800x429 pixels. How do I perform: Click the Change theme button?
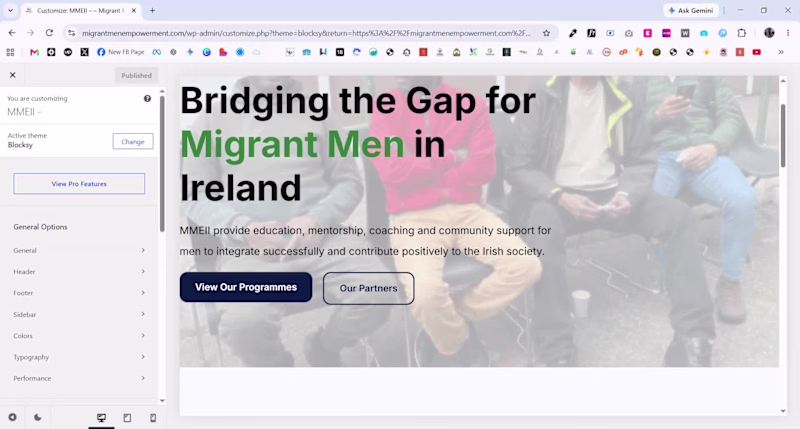pos(133,142)
